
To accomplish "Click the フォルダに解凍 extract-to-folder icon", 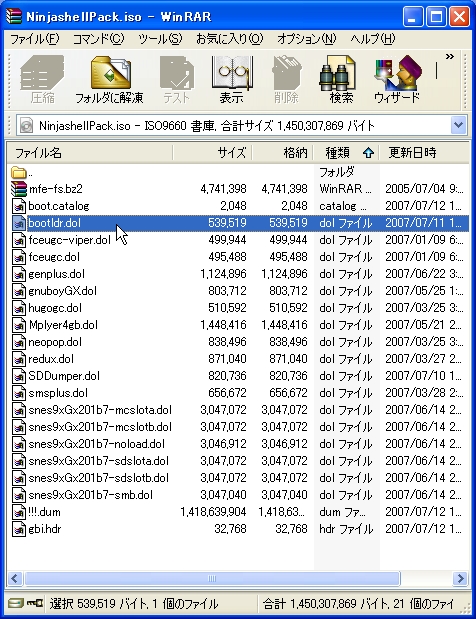I will [109, 80].
